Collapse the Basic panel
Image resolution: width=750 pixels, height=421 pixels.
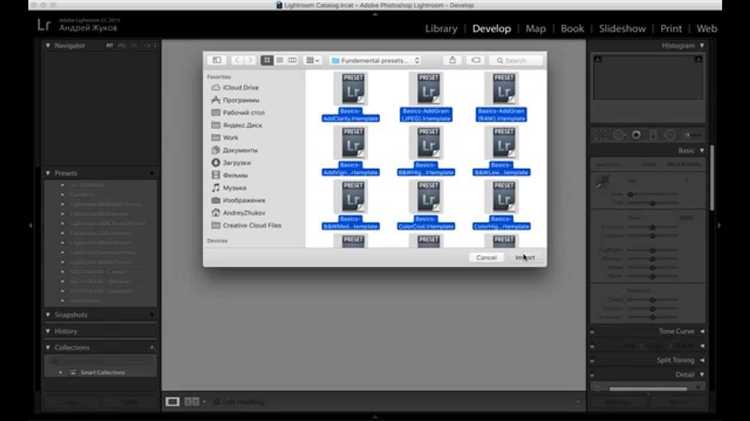pyautogui.click(x=702, y=151)
